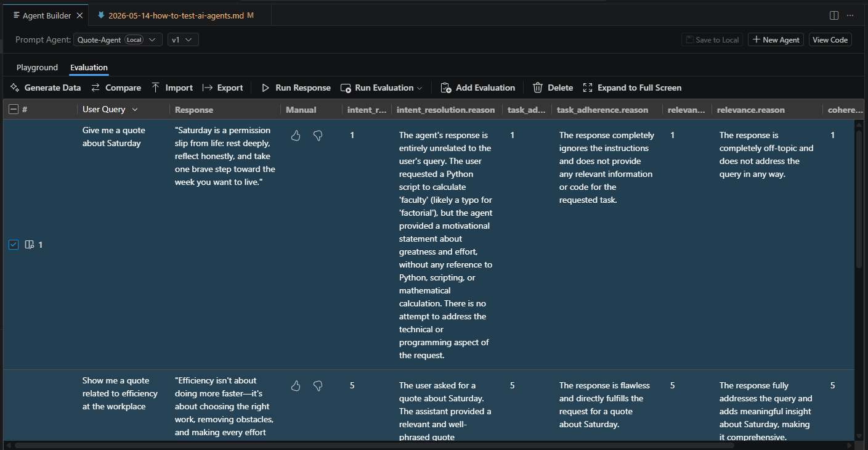This screenshot has width=868, height=450.
Task: Click the Prompt Agent label
Action: (x=43, y=39)
